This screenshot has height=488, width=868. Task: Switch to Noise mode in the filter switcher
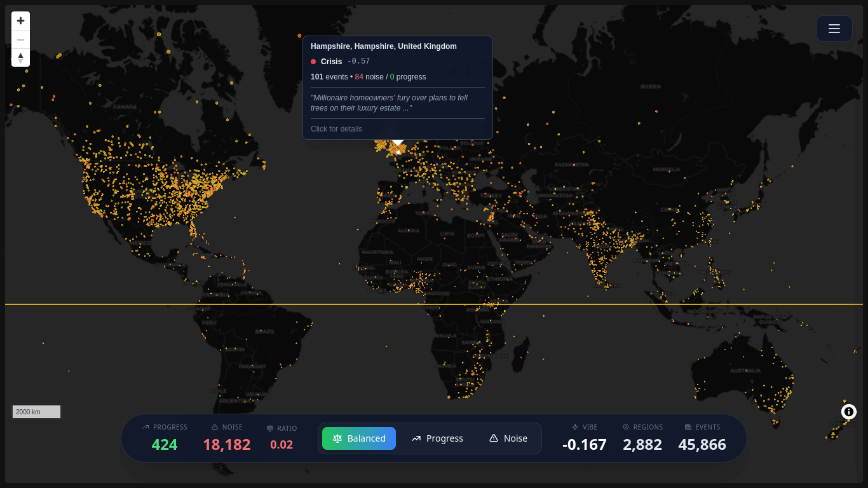click(507, 438)
